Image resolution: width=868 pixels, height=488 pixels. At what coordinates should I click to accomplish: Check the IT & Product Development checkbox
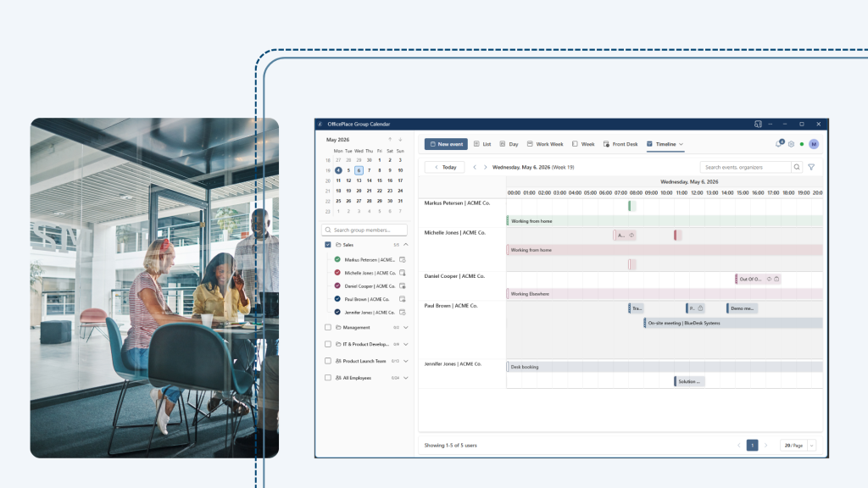[328, 344]
